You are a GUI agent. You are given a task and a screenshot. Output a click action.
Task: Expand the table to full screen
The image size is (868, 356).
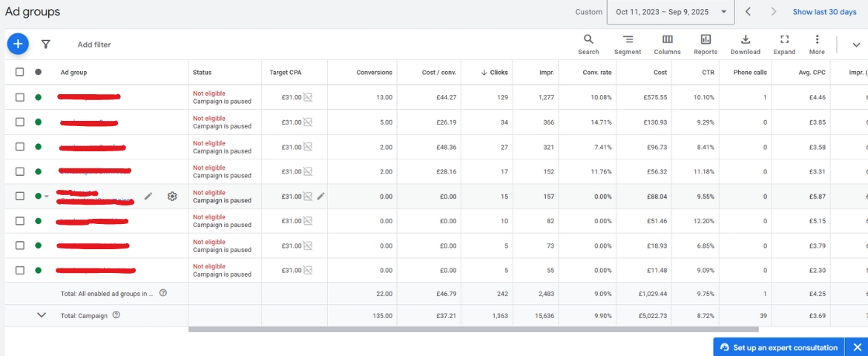[x=784, y=44]
